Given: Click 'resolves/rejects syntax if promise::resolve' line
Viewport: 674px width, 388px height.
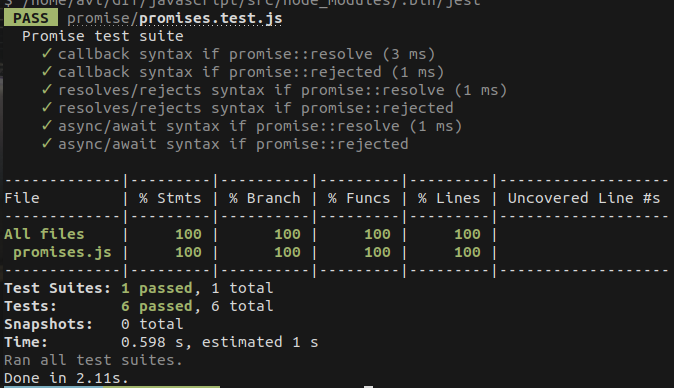Looking at the screenshot, I should 282,90.
